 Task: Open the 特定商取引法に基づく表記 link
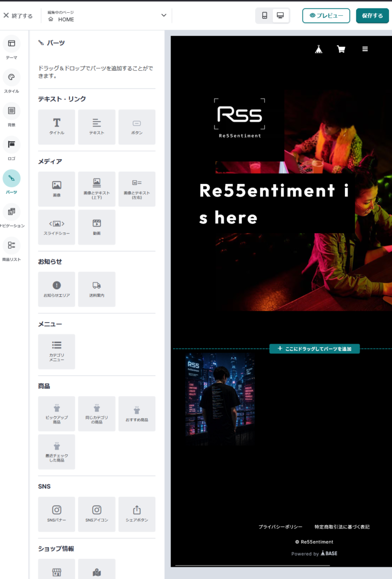point(342,527)
